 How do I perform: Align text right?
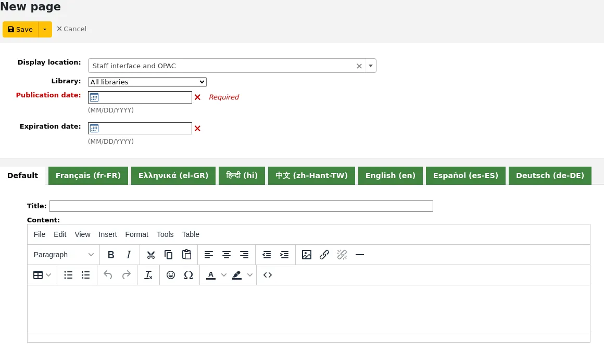pos(244,255)
